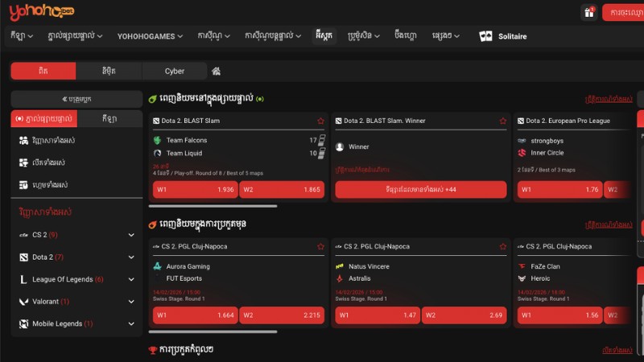This screenshot has height=362, width=644.
Task: Bet W1 at 1.936 odds
Action: coord(196,190)
